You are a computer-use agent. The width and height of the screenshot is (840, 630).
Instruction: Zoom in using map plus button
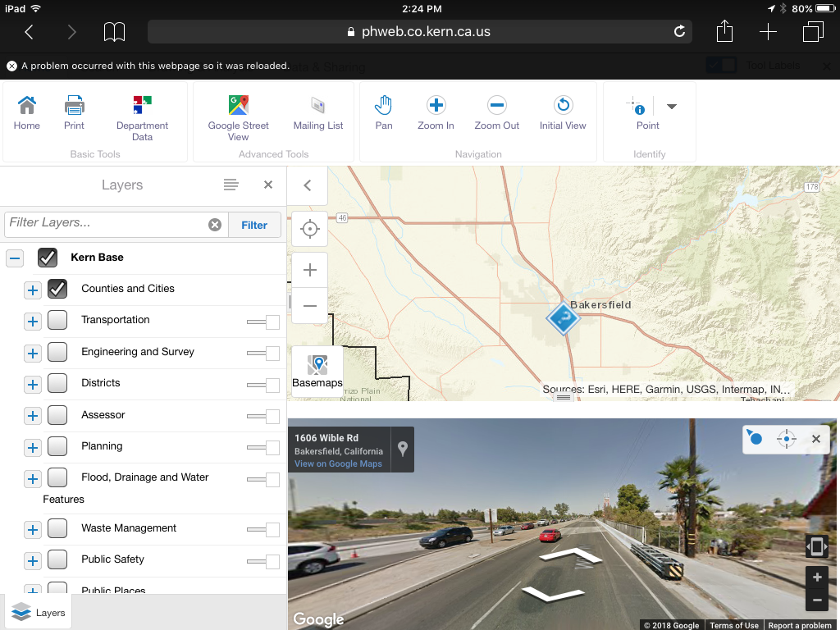[309, 269]
